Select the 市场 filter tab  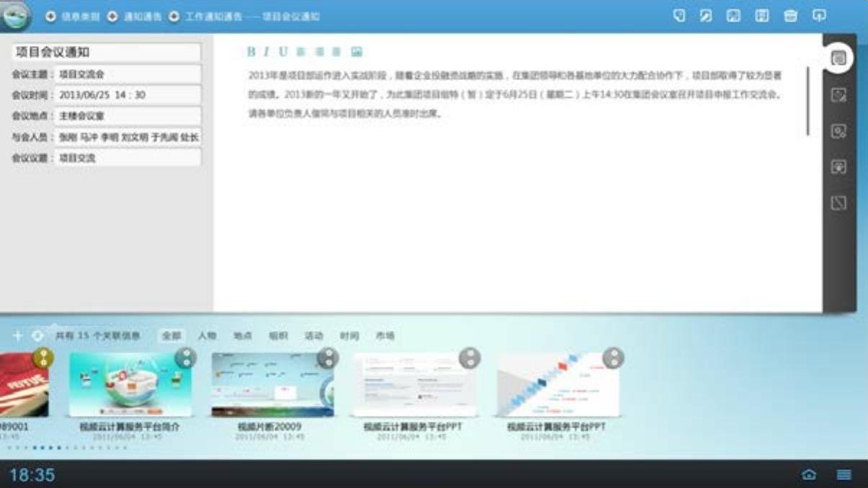pyautogui.click(x=385, y=336)
